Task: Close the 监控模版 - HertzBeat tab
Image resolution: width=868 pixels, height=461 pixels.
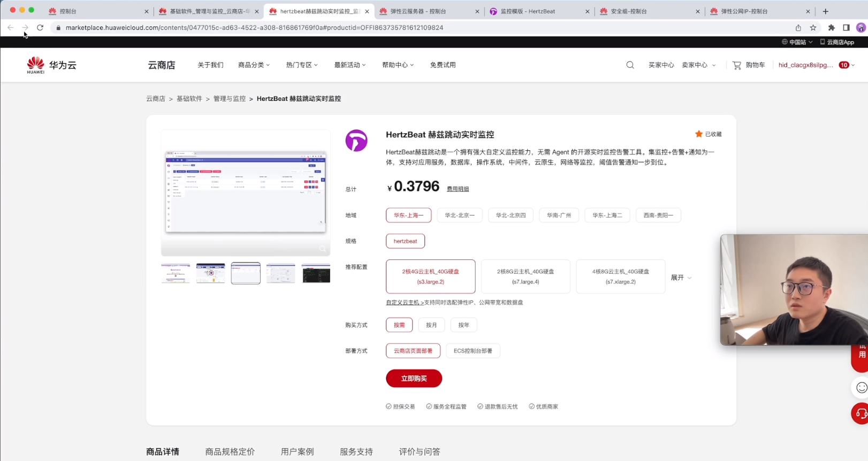Action: (x=587, y=11)
